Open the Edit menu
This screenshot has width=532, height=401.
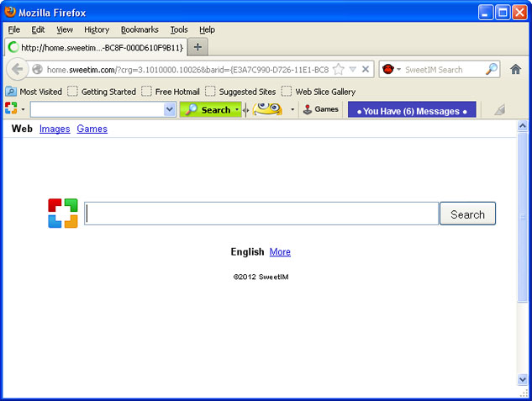38,30
